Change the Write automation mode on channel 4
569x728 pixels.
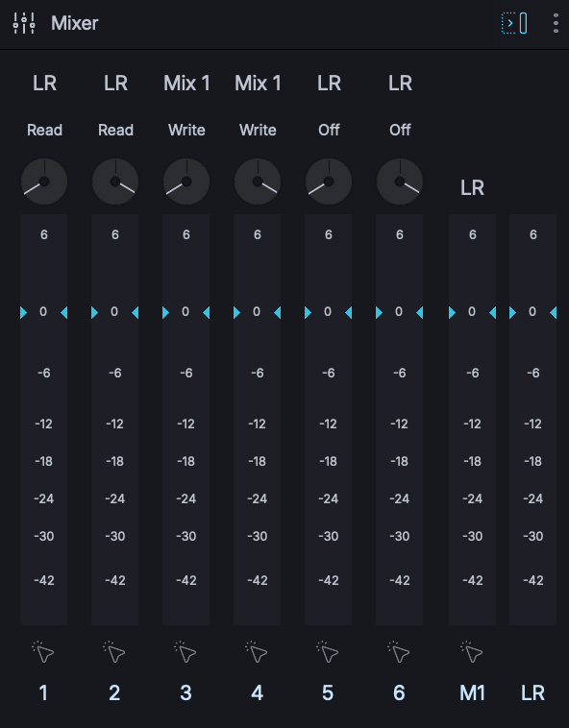coord(258,130)
